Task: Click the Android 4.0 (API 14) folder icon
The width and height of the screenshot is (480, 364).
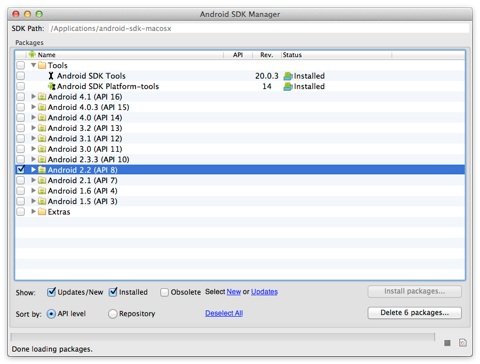Action: (x=42, y=118)
